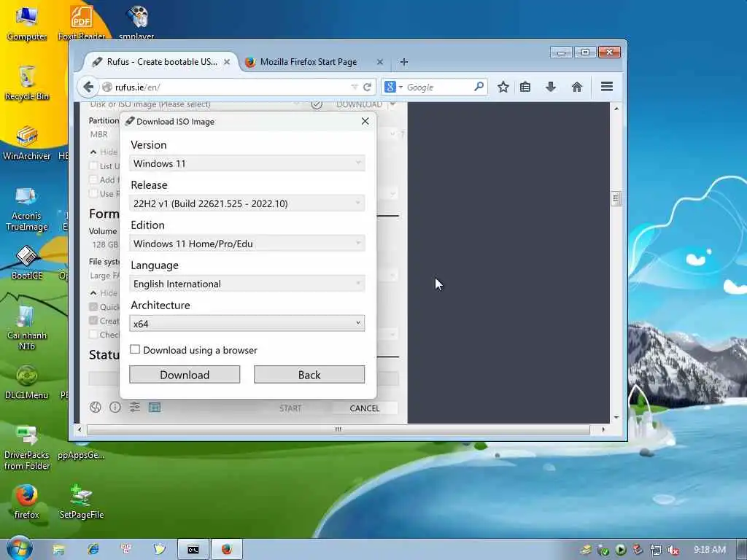The image size is (747, 560).
Task: Click the Back button in dialog
Action: click(x=309, y=375)
